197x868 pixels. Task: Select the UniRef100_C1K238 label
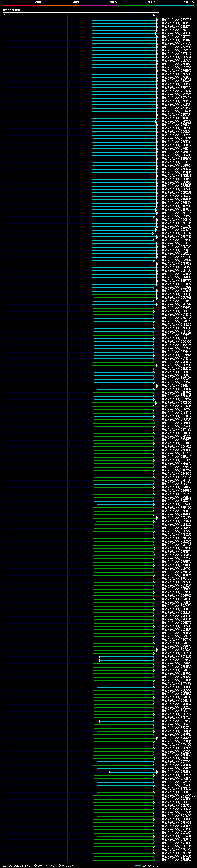coord(177,128)
